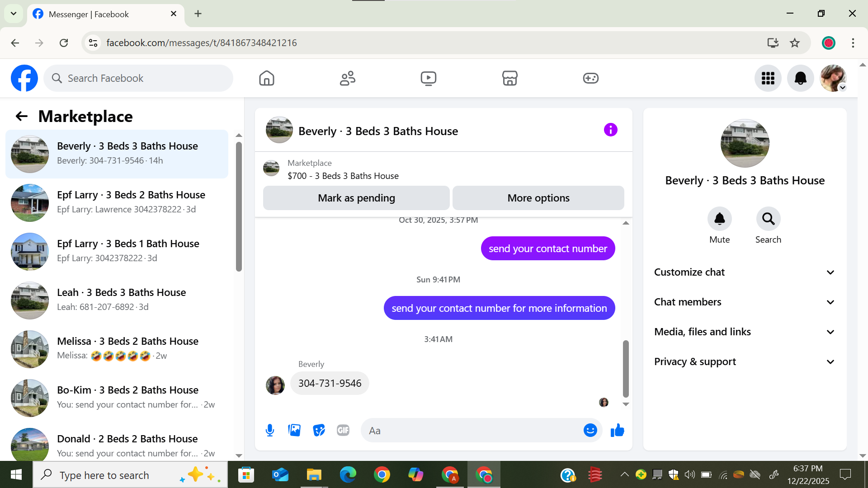
Task: Search in conversation via magnifier icon
Action: 768,219
